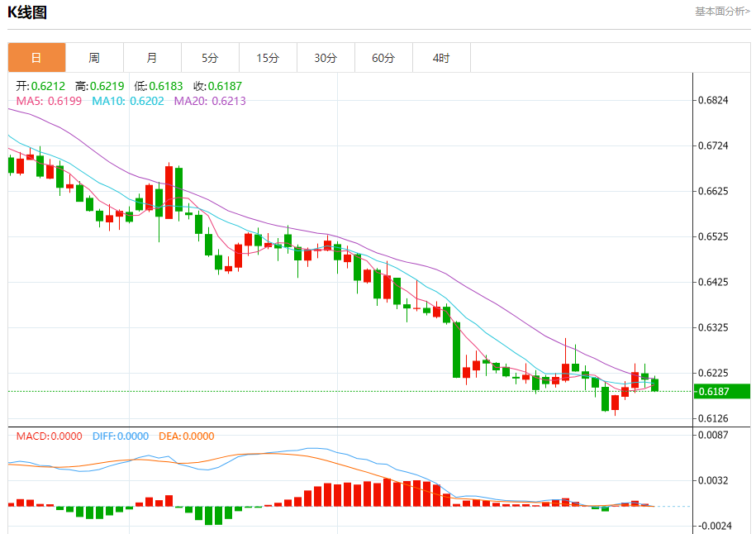
Task: Open the 基本面分析> link
Action: (x=722, y=11)
